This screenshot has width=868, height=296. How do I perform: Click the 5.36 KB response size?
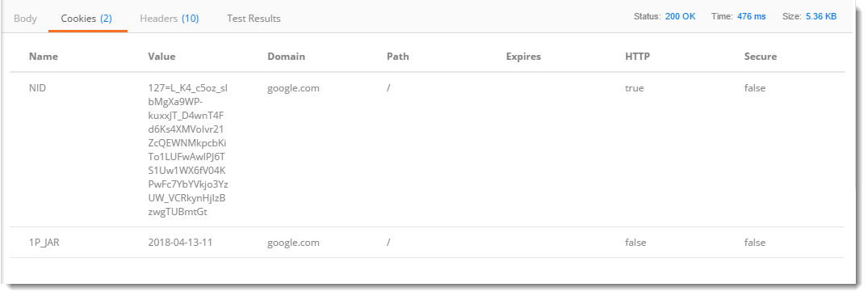(821, 17)
